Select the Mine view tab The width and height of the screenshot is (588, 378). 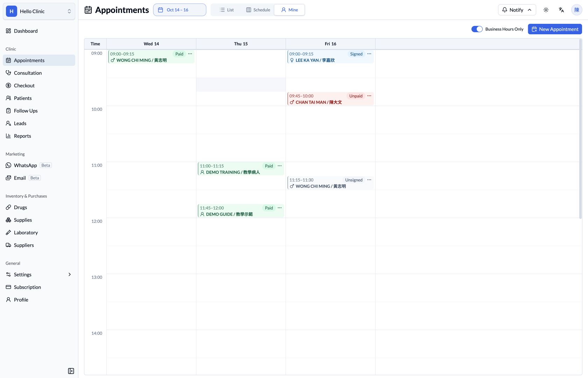[x=290, y=10]
